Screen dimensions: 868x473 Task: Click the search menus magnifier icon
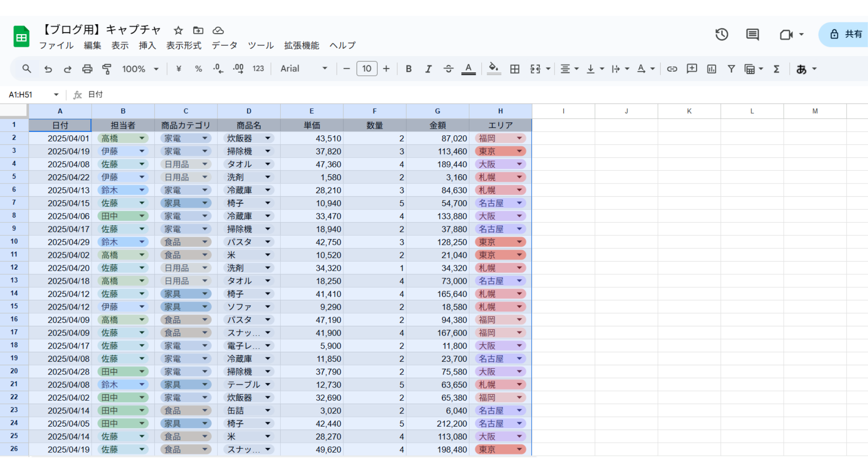click(27, 69)
